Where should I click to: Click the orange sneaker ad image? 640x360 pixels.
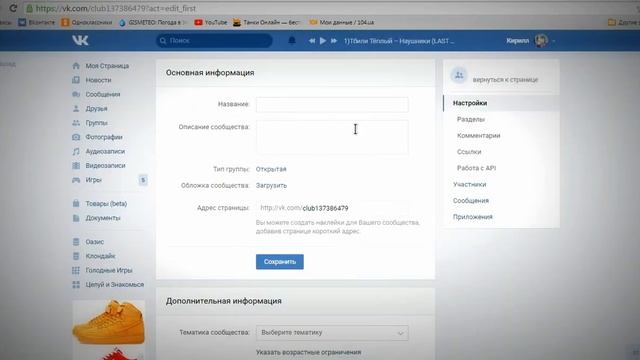pos(109,322)
